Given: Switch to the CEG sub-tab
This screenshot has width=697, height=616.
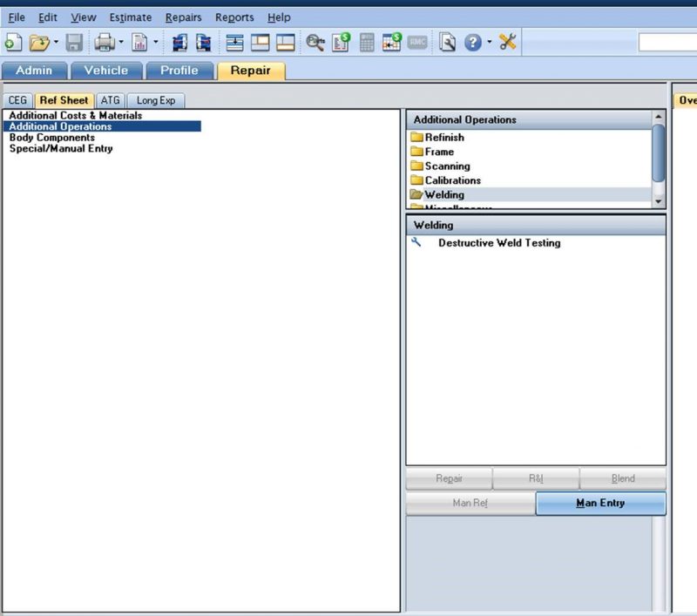Looking at the screenshot, I should coord(17,100).
